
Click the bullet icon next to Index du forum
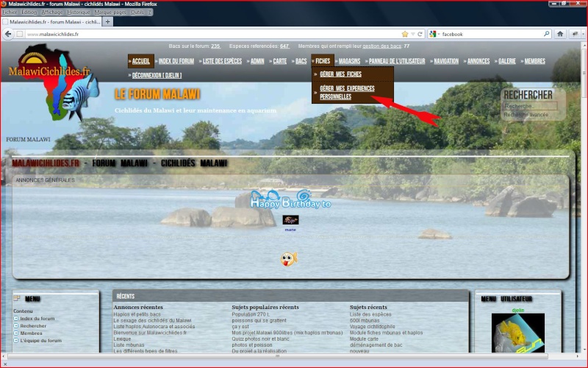pos(15,319)
